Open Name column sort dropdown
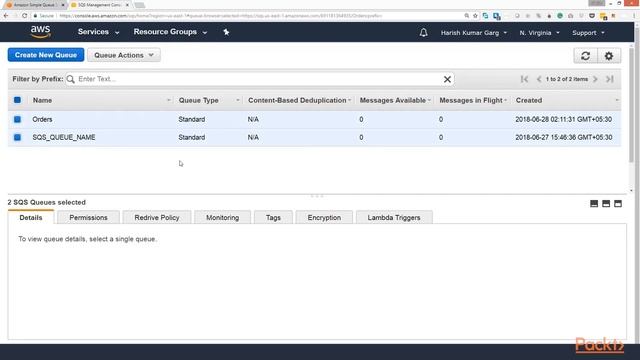 (x=169, y=100)
